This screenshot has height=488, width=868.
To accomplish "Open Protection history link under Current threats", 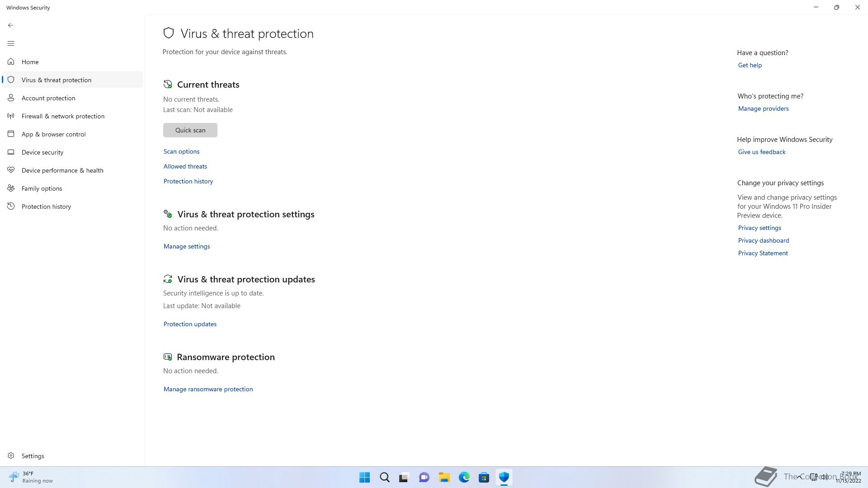I will tap(188, 181).
